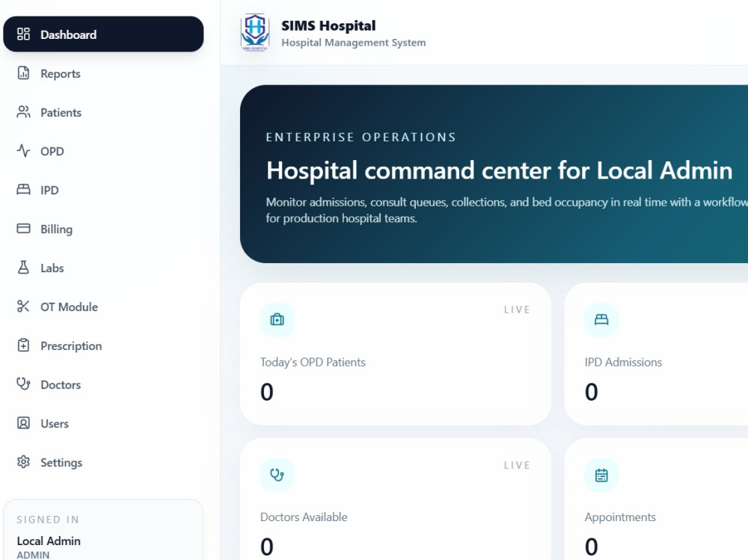Click the Doctors stethoscope icon in sidebar
748x560 pixels.
[x=23, y=384]
